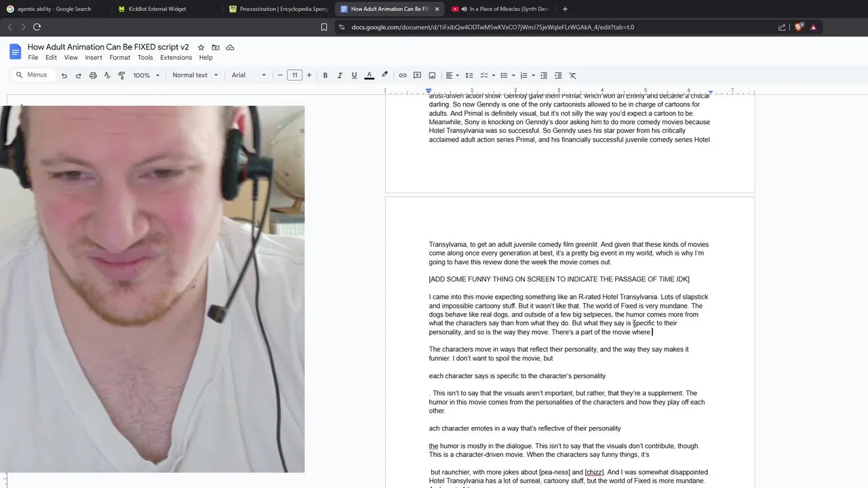868x488 pixels.
Task: Click the document title How Adult Animation
Action: 108,47
